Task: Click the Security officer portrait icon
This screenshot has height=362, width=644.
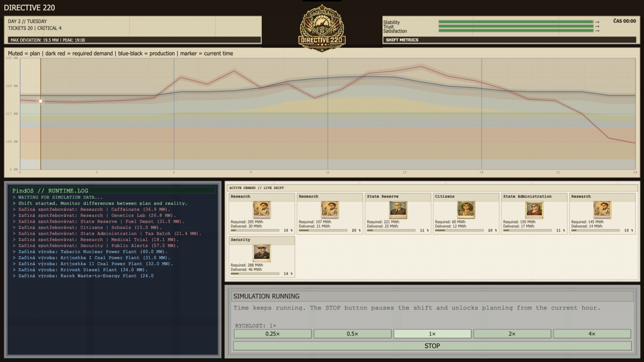Action: [262, 253]
